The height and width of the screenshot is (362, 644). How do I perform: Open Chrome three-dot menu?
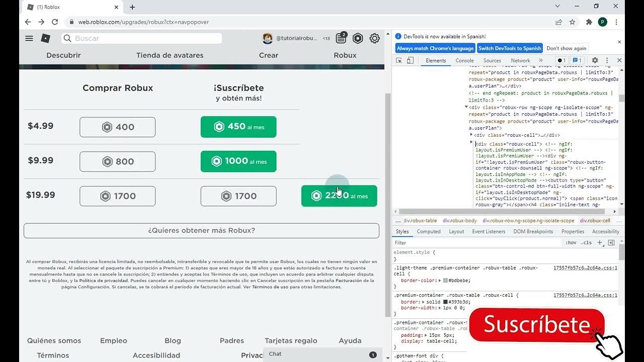coord(616,22)
